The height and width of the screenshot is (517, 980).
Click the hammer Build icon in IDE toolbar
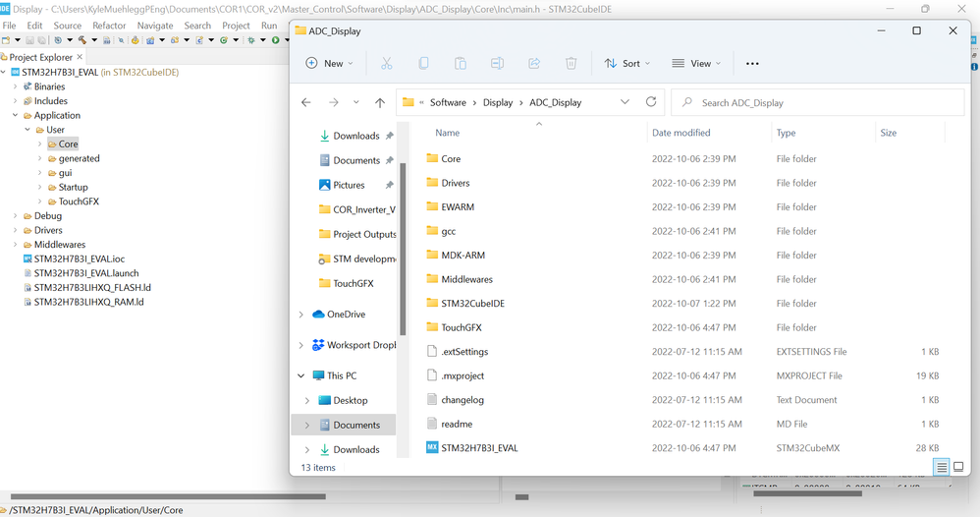(82, 40)
